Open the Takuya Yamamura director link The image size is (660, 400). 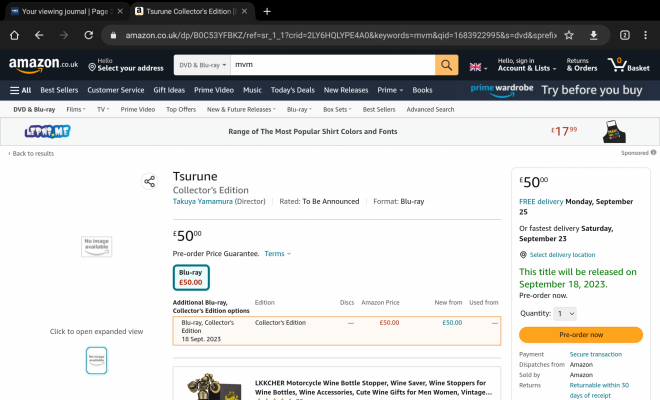tap(202, 201)
